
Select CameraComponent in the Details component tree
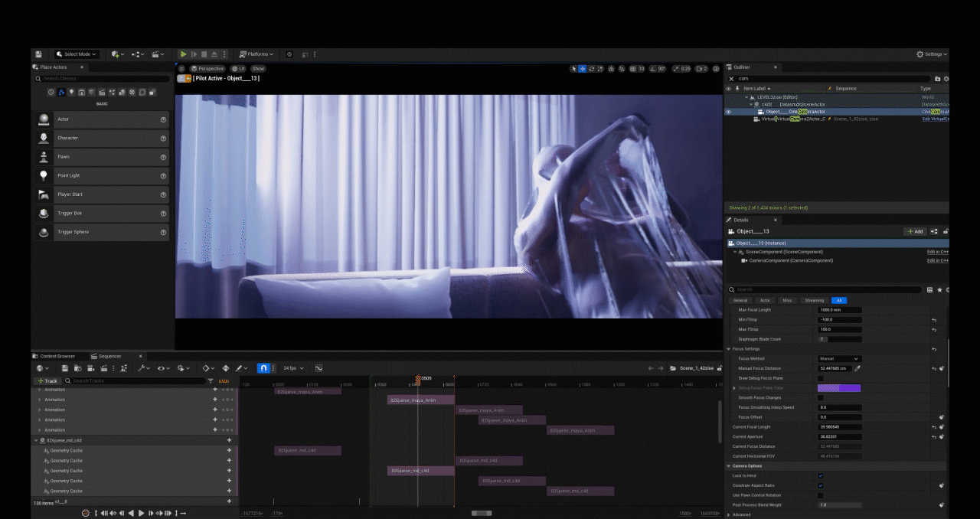pos(792,260)
